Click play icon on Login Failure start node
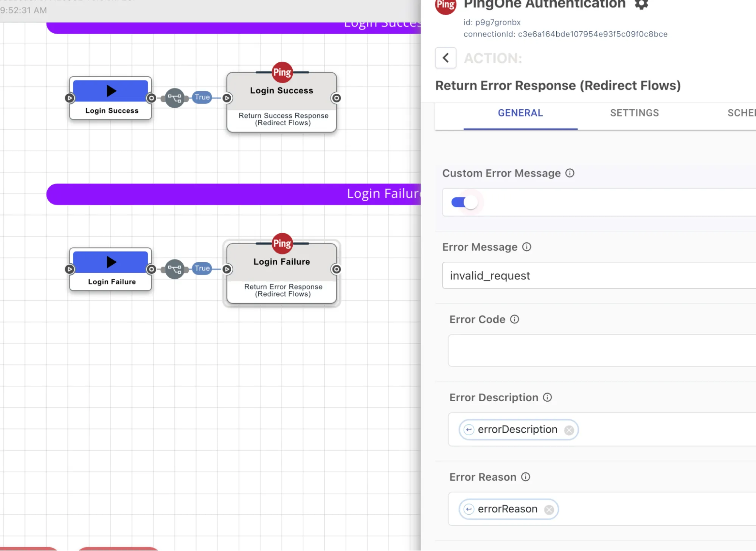The width and height of the screenshot is (756, 551). pos(111,262)
